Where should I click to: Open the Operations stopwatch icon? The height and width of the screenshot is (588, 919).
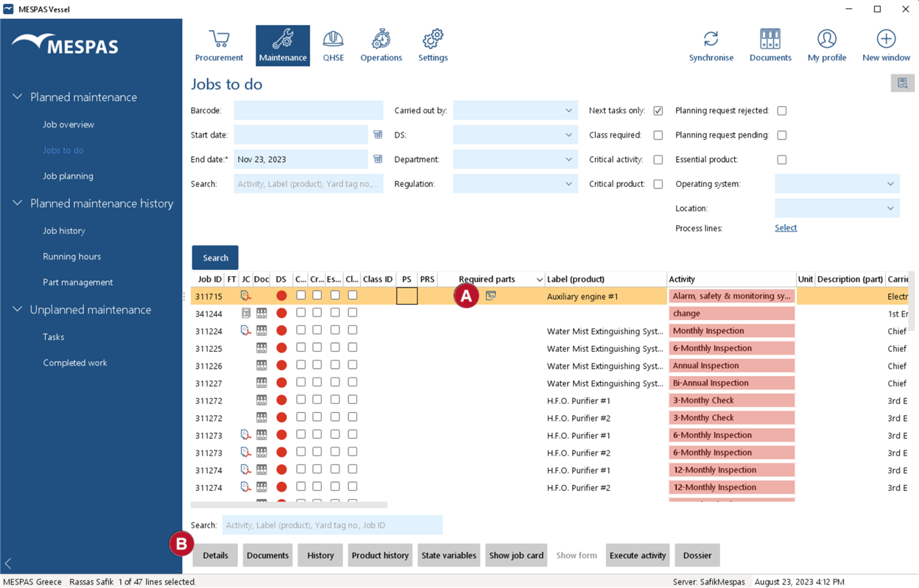pyautogui.click(x=381, y=38)
